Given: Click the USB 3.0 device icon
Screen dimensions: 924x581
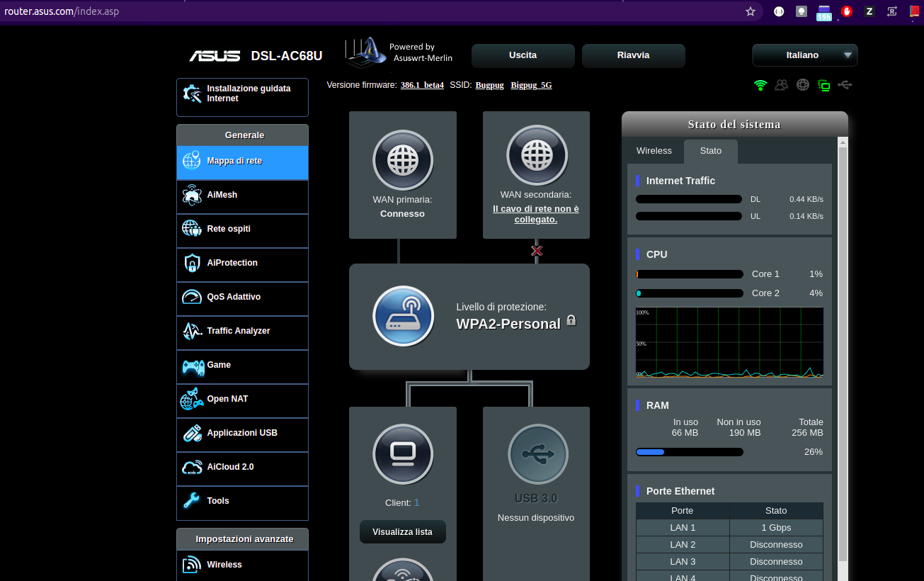Looking at the screenshot, I should [x=537, y=454].
